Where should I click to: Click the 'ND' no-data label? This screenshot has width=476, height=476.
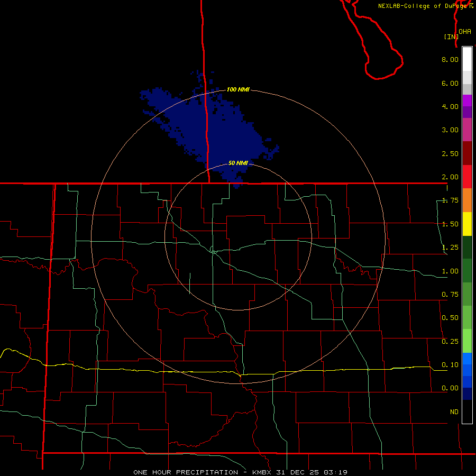(x=454, y=412)
